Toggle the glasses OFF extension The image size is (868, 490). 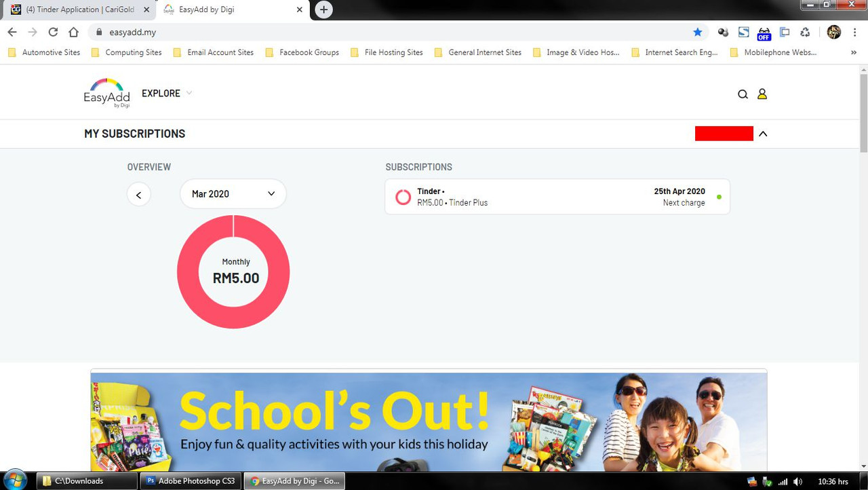(x=764, y=33)
